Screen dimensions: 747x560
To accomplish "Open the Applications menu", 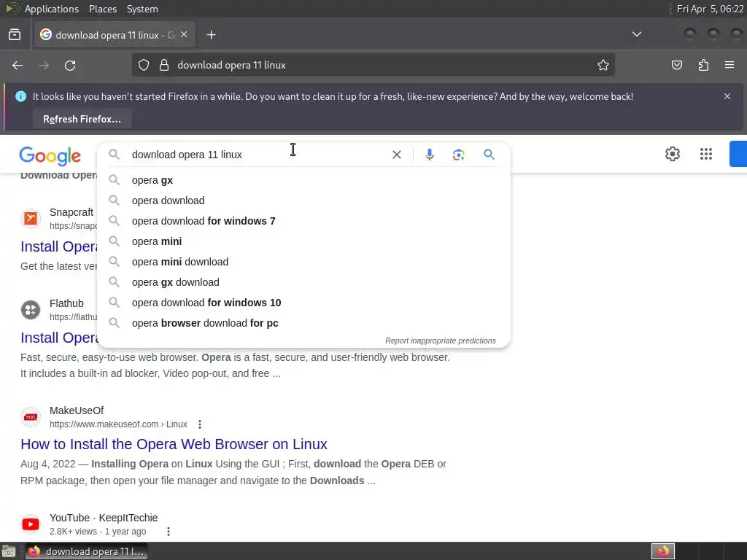I will tap(52, 9).
